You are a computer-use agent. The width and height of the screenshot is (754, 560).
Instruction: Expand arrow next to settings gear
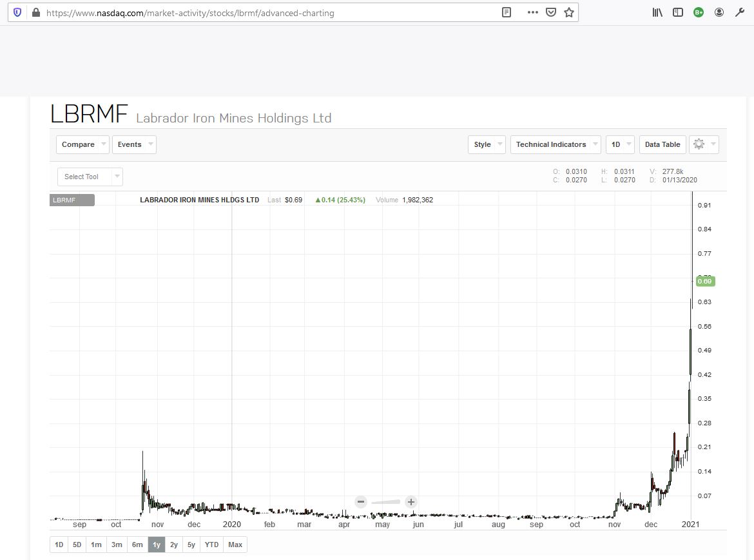[713, 144]
